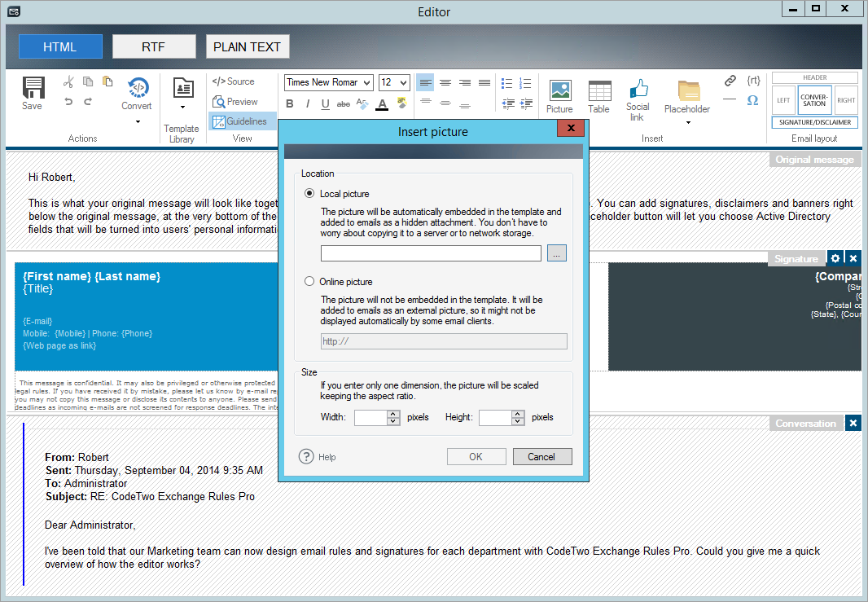
Task: Click the {rt} remove text tag icon
Action: pyautogui.click(x=753, y=81)
